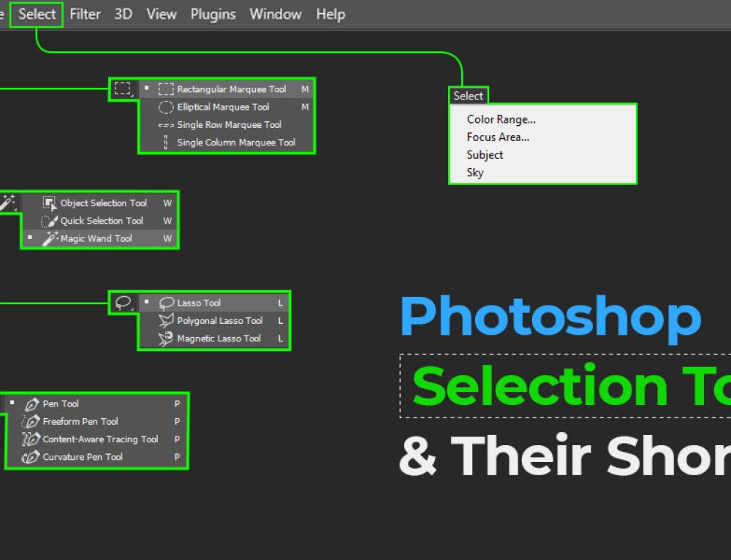Select the Rectangular Marquee Tool
This screenshot has height=560, width=731.
pos(230,88)
